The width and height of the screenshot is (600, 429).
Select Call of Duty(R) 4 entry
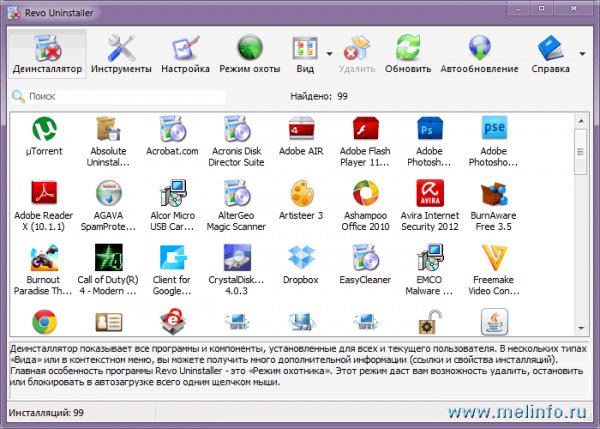(108, 270)
